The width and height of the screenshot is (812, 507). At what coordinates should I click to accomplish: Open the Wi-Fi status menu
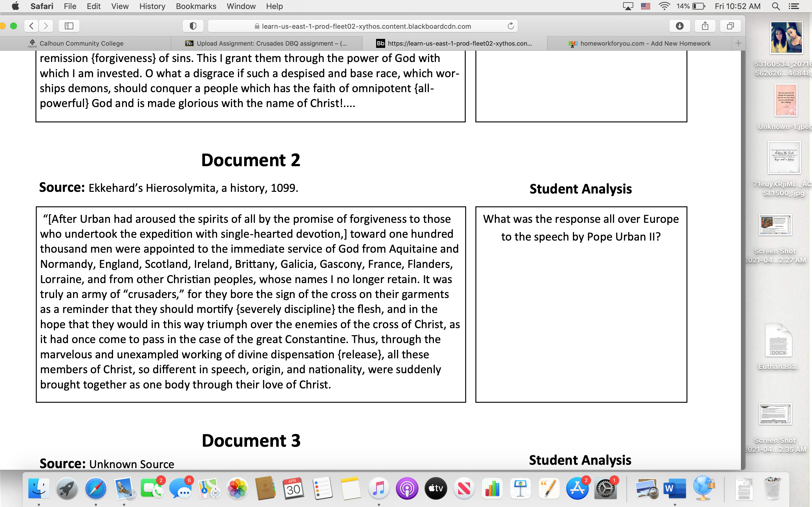[664, 6]
